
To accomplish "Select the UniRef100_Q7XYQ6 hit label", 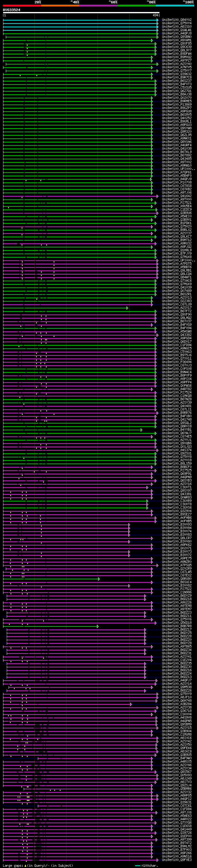I will pyautogui.click(x=177, y=822).
